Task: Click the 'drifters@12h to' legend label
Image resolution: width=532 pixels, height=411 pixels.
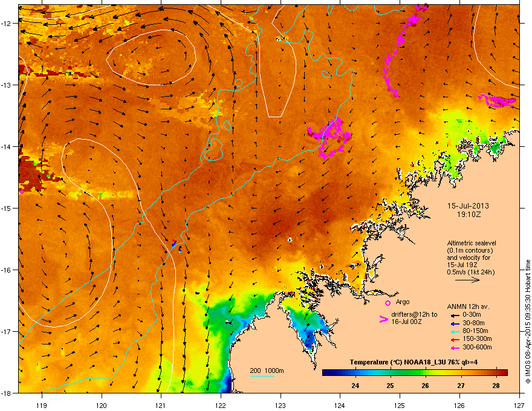Action: (x=414, y=315)
